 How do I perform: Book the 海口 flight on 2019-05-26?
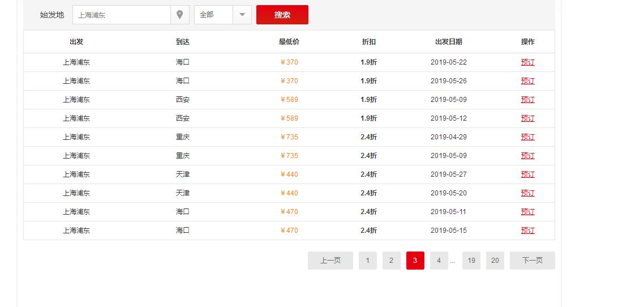528,81
